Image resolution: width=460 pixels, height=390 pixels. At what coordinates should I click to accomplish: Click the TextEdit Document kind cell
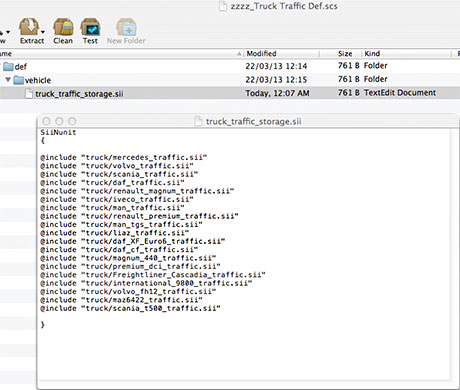click(x=400, y=93)
